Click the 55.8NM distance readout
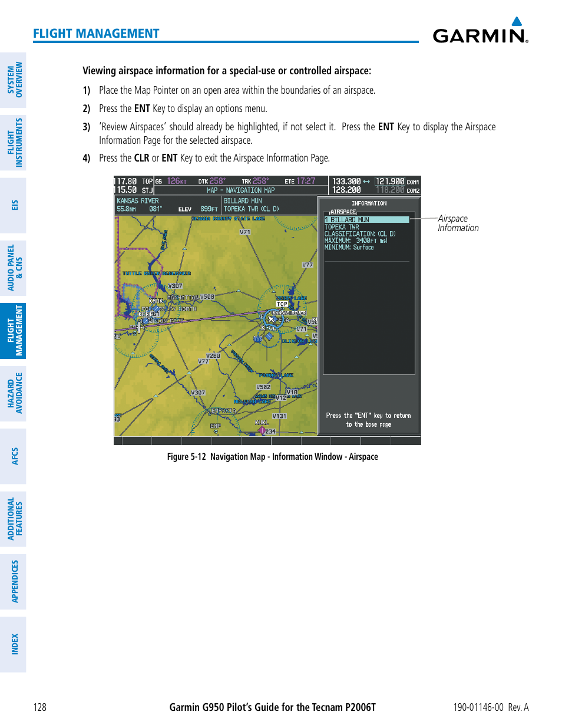 pos(126,209)
